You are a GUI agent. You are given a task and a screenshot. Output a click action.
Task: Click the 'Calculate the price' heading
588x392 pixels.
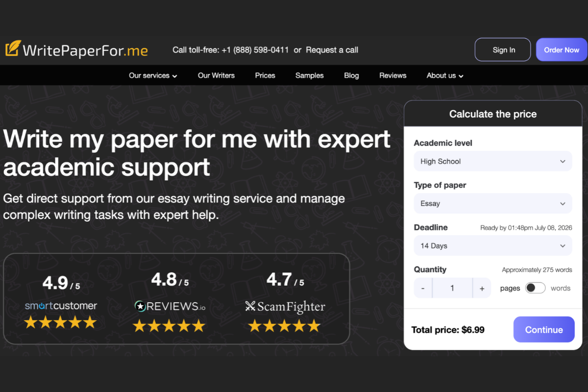pos(493,114)
